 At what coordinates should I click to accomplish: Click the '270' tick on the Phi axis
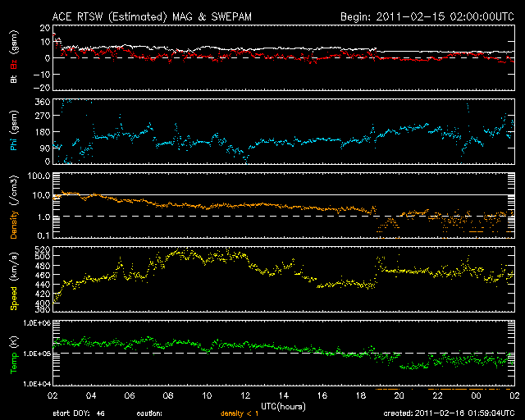(x=43, y=116)
